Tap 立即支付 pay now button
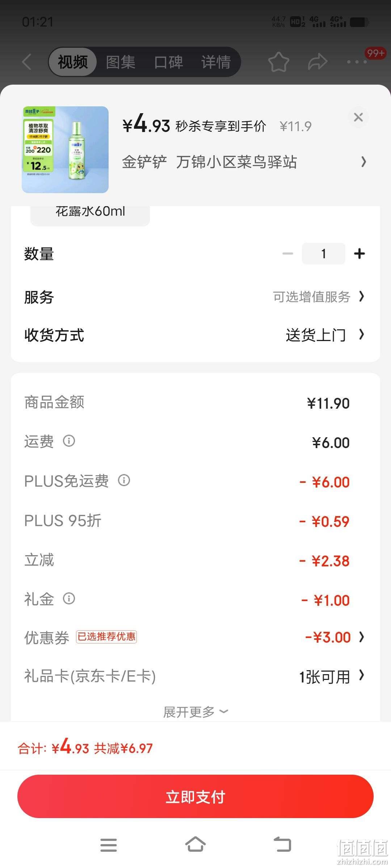 point(195,797)
